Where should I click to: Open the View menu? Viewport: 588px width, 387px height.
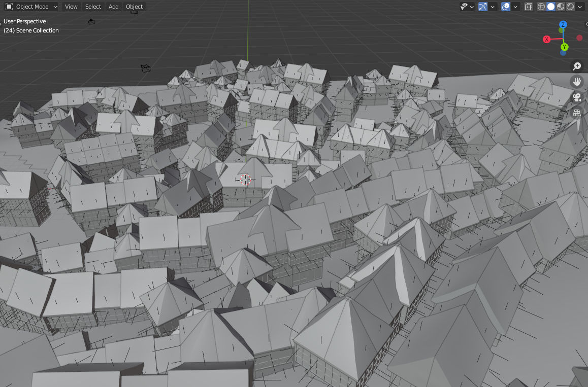[71, 7]
